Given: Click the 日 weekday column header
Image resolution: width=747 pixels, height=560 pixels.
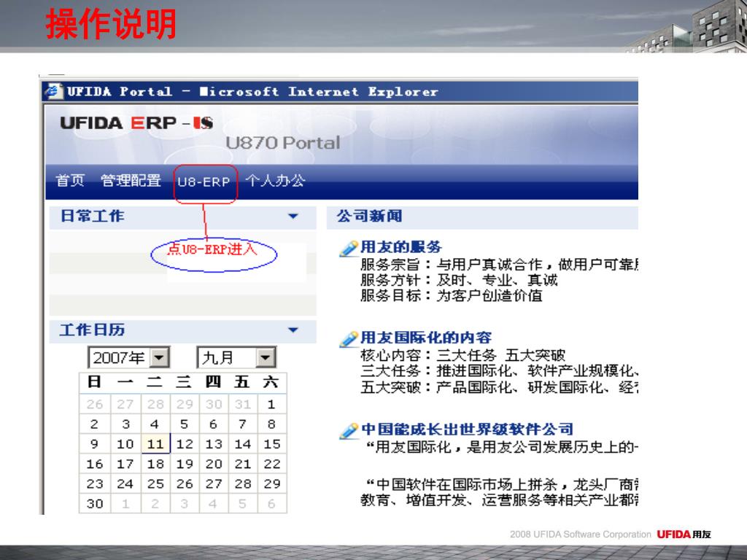Looking at the screenshot, I should (x=94, y=382).
